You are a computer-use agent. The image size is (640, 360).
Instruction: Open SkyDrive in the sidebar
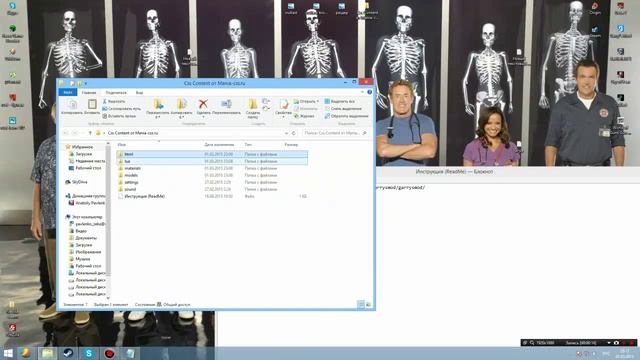[x=76, y=182]
